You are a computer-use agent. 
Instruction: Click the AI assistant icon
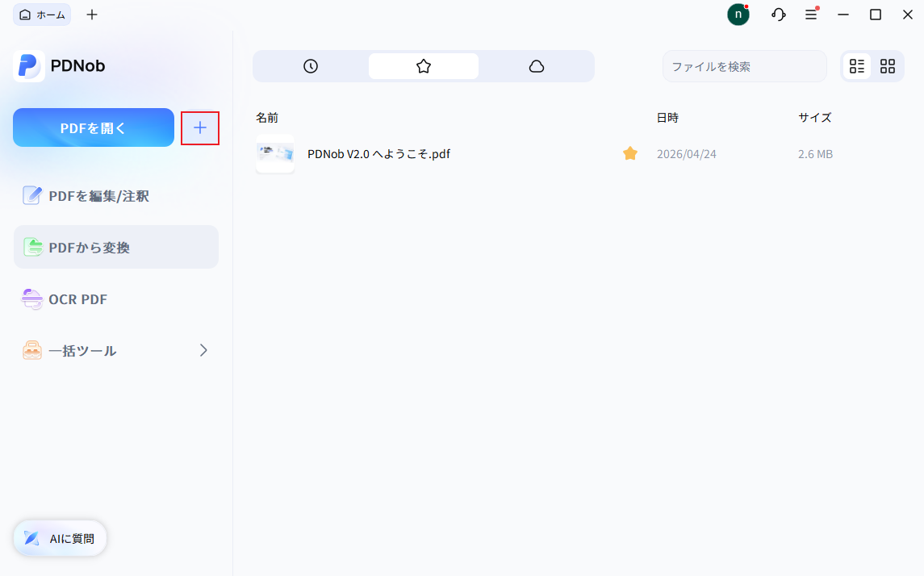click(31, 538)
